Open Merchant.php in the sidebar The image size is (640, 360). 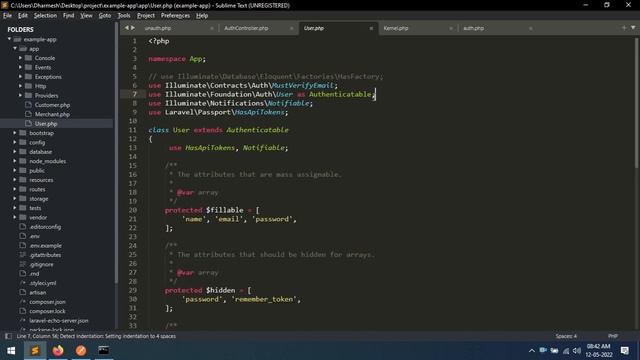[52, 114]
